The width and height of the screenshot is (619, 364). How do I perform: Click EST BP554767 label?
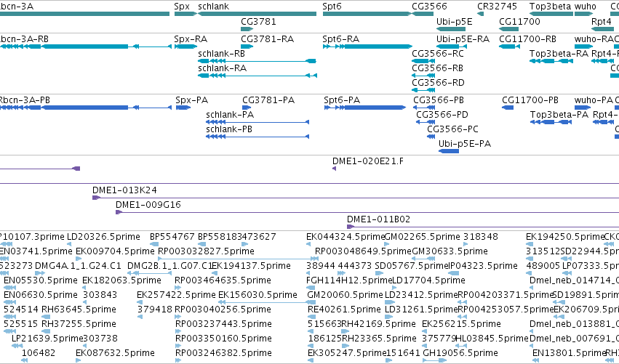click(172, 237)
